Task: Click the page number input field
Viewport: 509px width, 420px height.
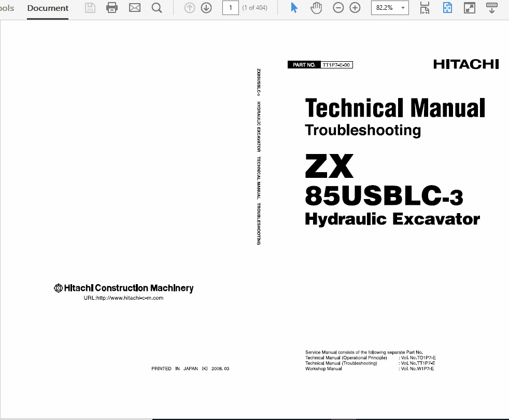Action: [231, 8]
